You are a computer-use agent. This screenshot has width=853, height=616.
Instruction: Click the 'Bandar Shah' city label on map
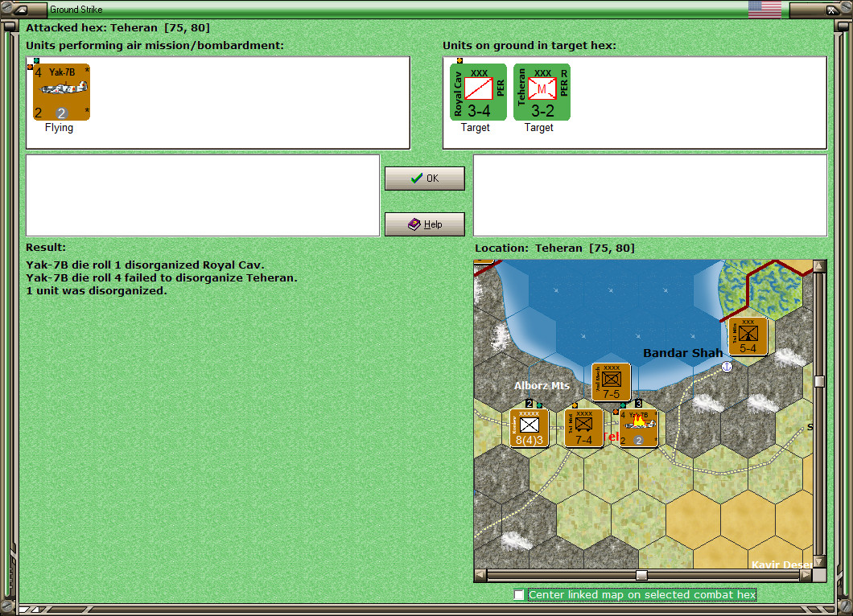682,353
